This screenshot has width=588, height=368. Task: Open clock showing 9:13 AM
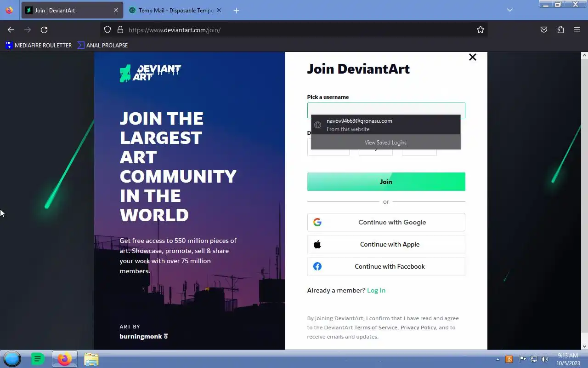(568, 359)
